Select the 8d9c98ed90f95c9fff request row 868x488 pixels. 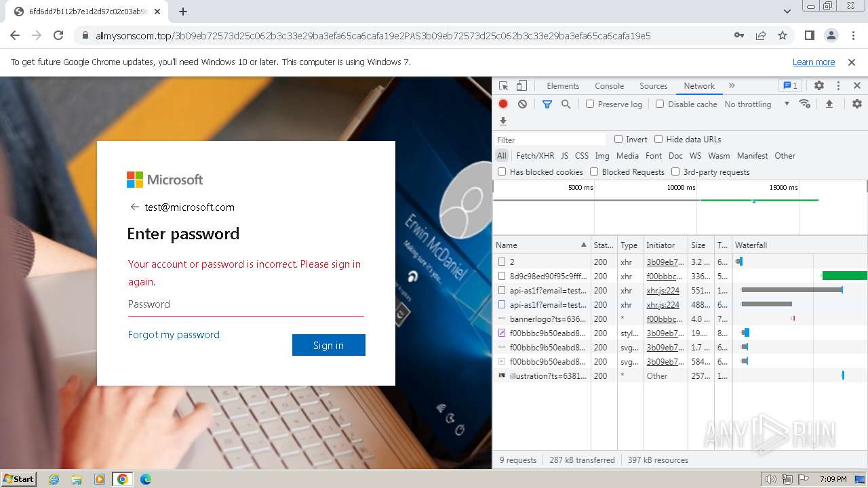[680, 276]
